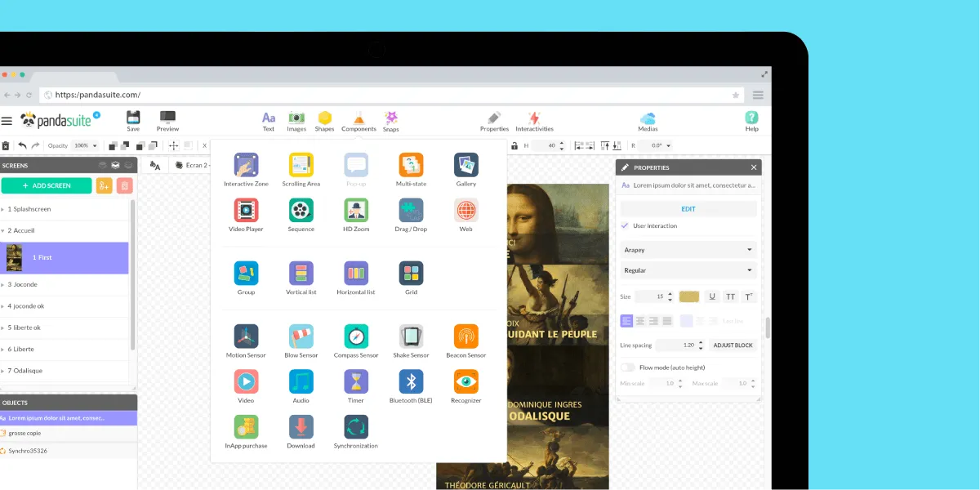This screenshot has height=490, width=980.
Task: Pick the HD Zoom component icon
Action: pos(356,211)
